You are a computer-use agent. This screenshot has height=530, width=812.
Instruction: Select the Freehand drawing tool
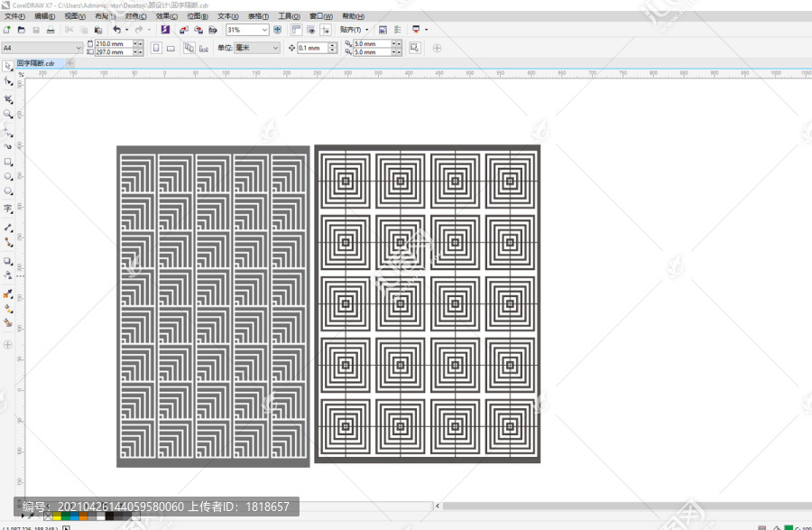[8, 132]
